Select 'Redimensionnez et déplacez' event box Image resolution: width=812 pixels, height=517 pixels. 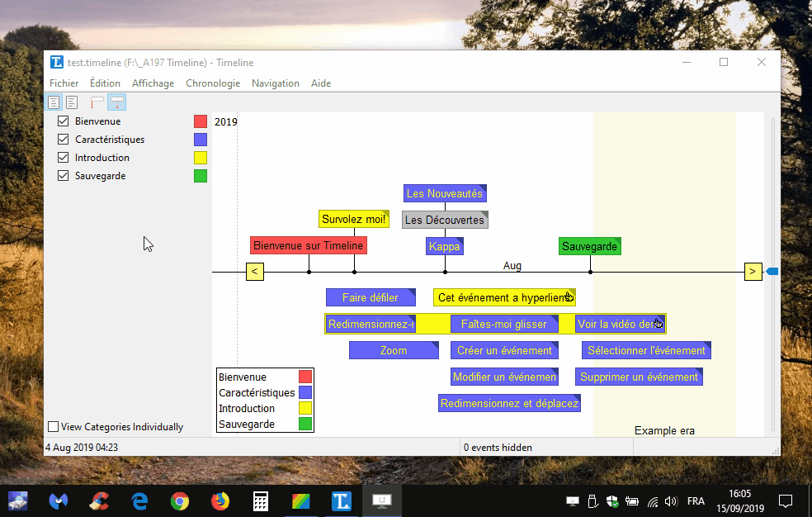coord(510,403)
